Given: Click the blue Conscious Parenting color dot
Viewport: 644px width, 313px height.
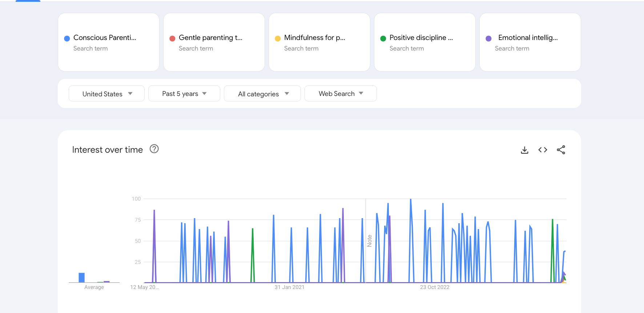Looking at the screenshot, I should [x=67, y=39].
